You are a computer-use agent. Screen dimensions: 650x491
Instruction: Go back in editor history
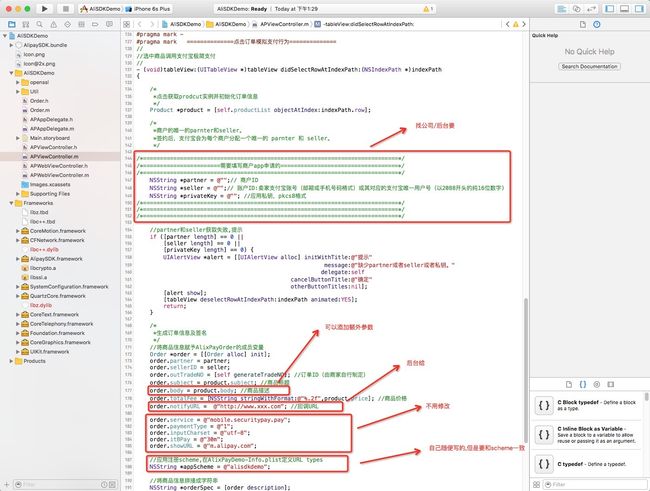(140, 24)
